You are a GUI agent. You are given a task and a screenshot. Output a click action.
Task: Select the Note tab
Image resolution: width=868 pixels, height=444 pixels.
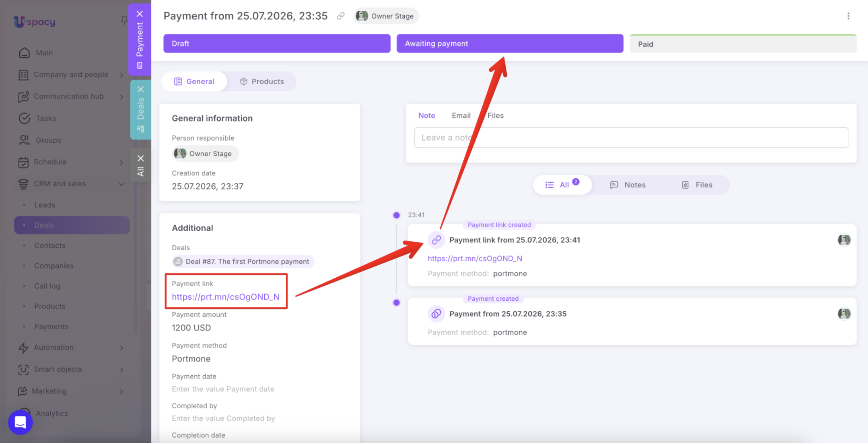click(x=427, y=115)
